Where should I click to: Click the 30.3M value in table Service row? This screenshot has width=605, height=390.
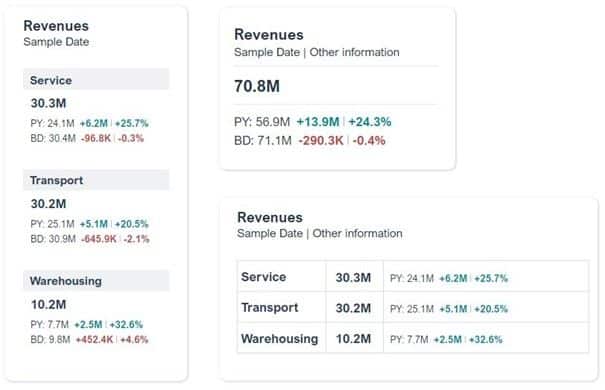pyautogui.click(x=353, y=277)
